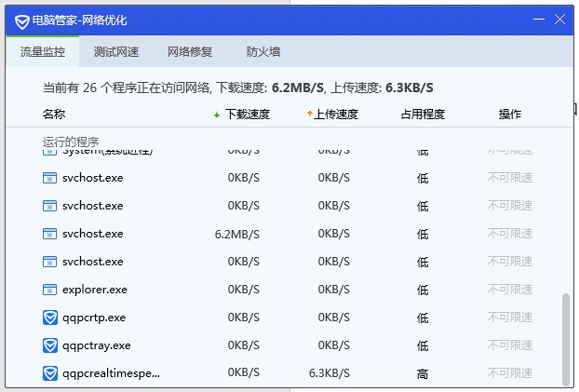This screenshot has width=579, height=392.
Task: Click explorer.exe download speed 0KB/S cell
Action: tap(243, 290)
